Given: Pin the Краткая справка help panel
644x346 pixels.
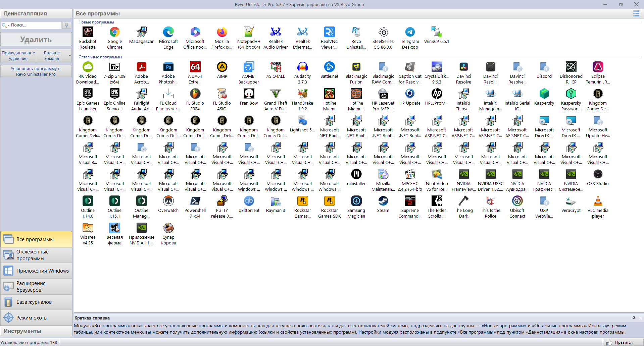Looking at the screenshot, I should pos(634,318).
